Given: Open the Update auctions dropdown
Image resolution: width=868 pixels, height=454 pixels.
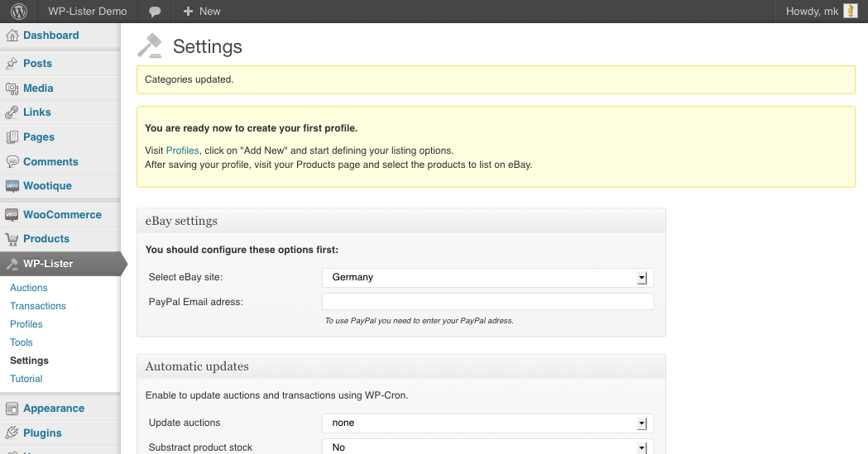Looking at the screenshot, I should 487,423.
